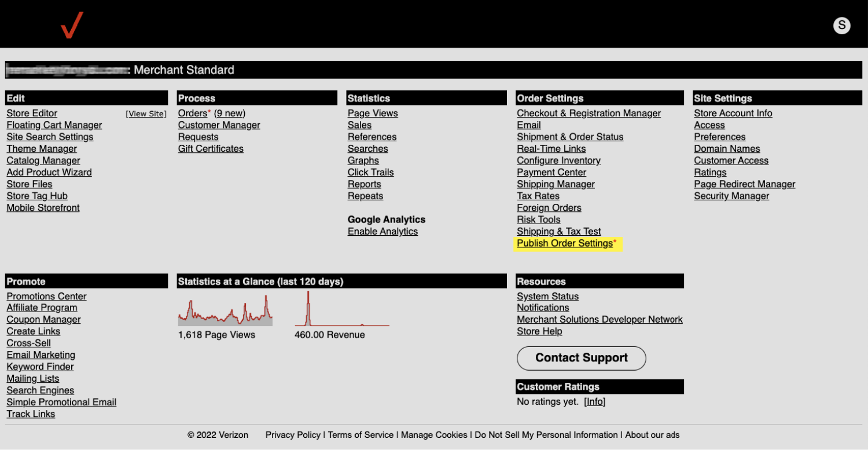Open Mobile Storefront settings

pyautogui.click(x=43, y=208)
